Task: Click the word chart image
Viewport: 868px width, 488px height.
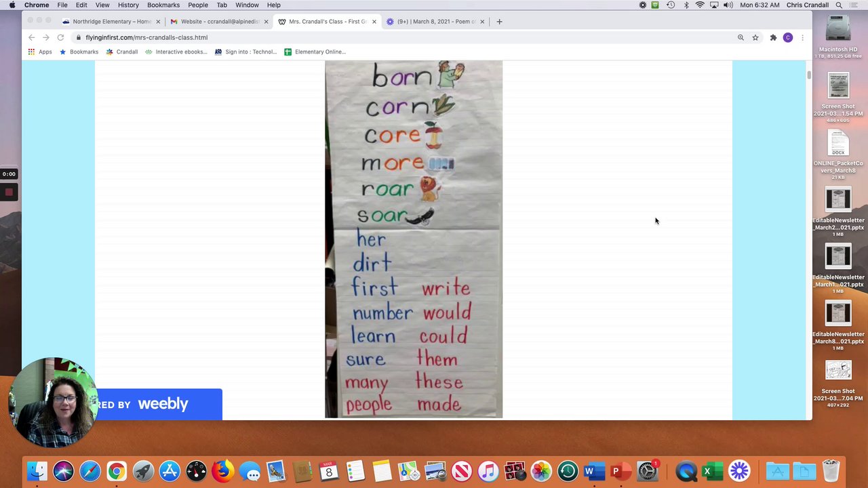Action: tap(414, 239)
